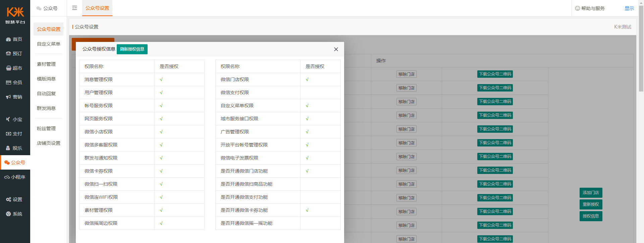Screen dimensions: 644x243
Task: Click the 开放平台帐号管理权限 row
Action: tap(278, 145)
